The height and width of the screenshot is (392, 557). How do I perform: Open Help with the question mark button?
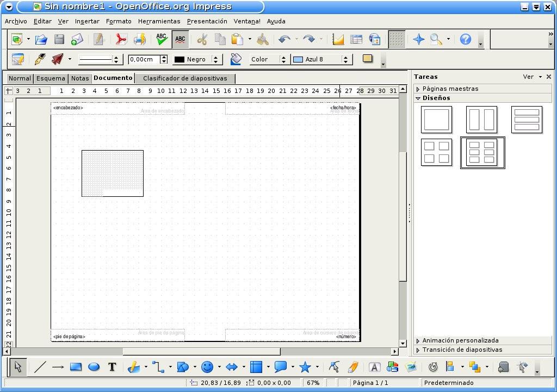[x=466, y=39]
